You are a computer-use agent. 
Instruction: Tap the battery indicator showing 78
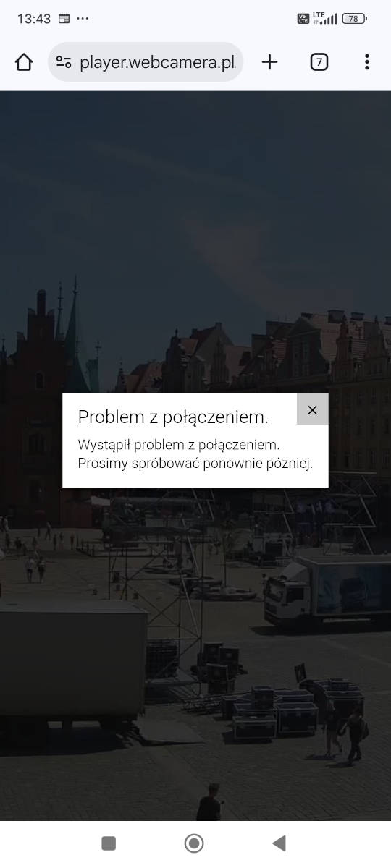pos(354,19)
